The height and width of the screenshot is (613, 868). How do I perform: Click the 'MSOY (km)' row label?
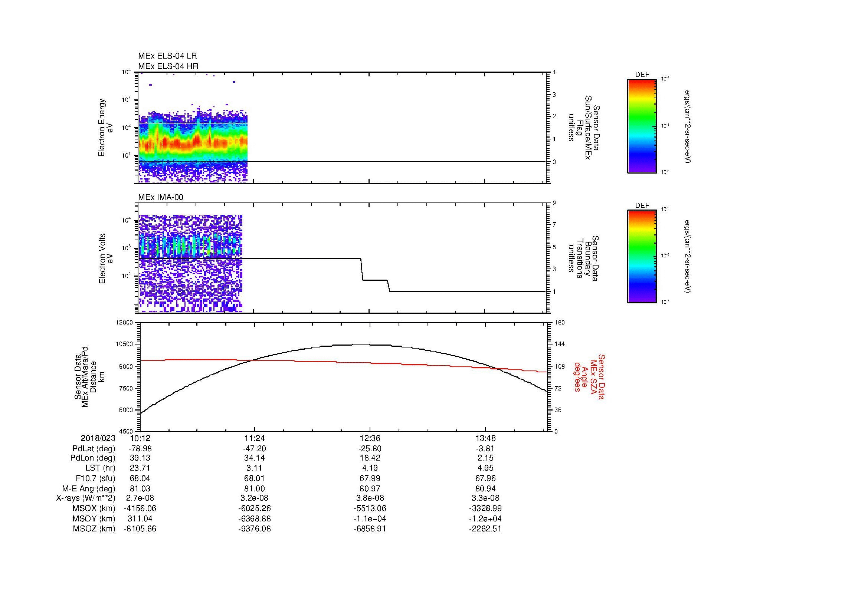click(x=94, y=519)
